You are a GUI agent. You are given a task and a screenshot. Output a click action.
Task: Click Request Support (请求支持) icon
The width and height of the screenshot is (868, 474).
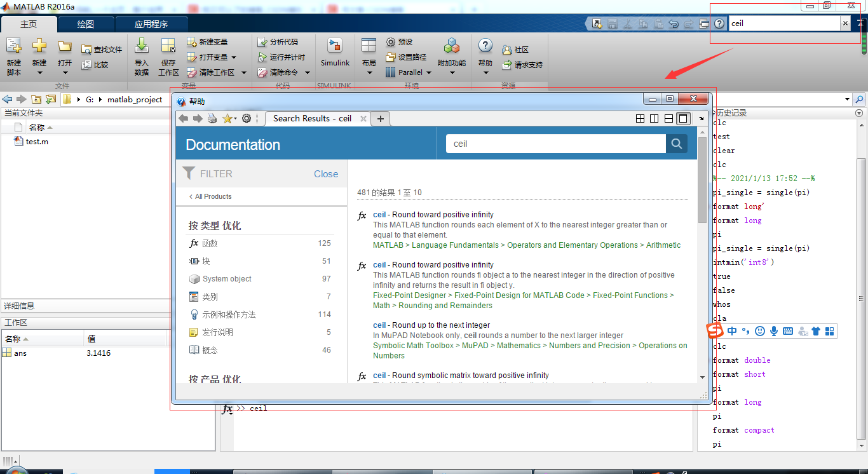[x=506, y=65]
